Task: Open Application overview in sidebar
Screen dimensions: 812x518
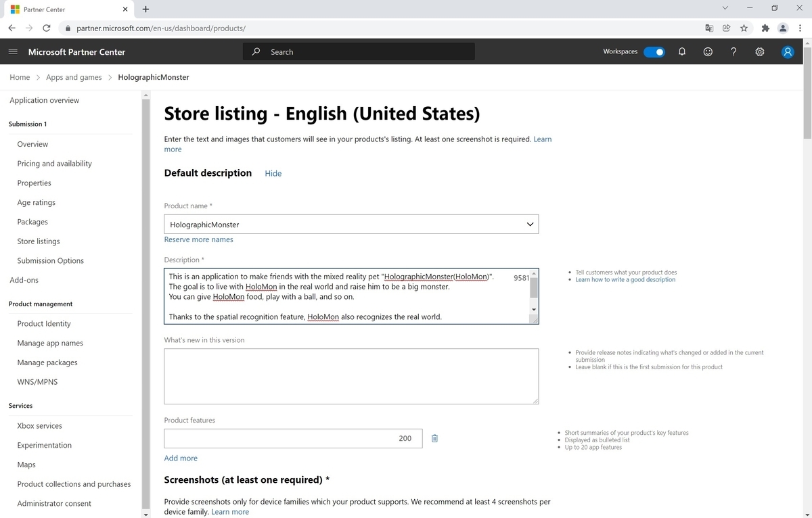Action: tap(44, 100)
